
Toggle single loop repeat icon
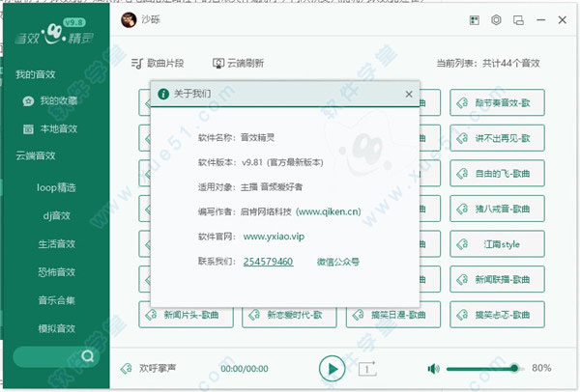(x=367, y=369)
